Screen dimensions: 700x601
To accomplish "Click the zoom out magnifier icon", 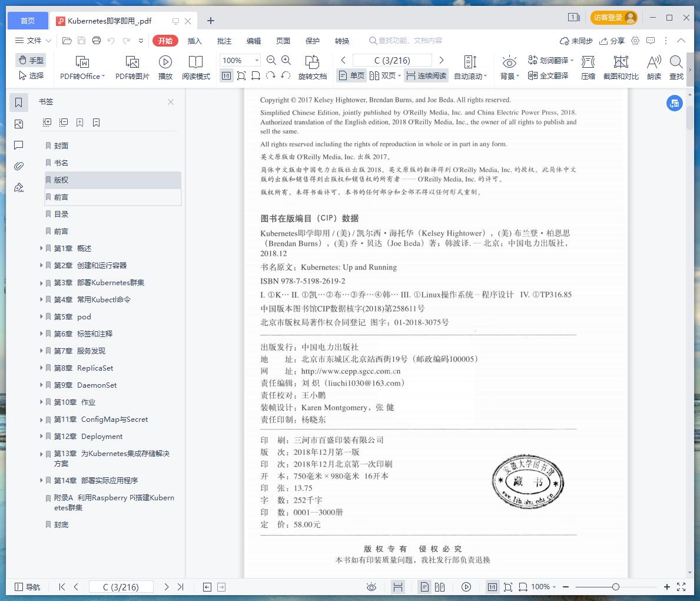I will [x=271, y=60].
